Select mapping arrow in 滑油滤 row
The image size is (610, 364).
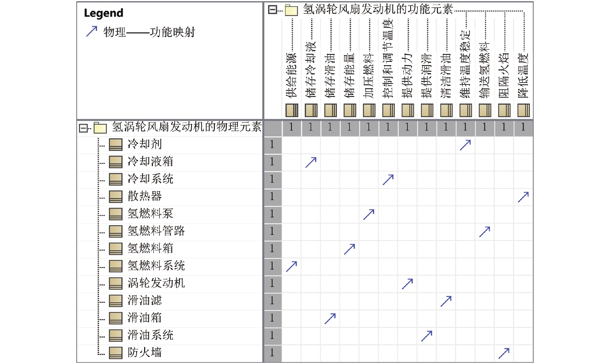click(x=446, y=301)
